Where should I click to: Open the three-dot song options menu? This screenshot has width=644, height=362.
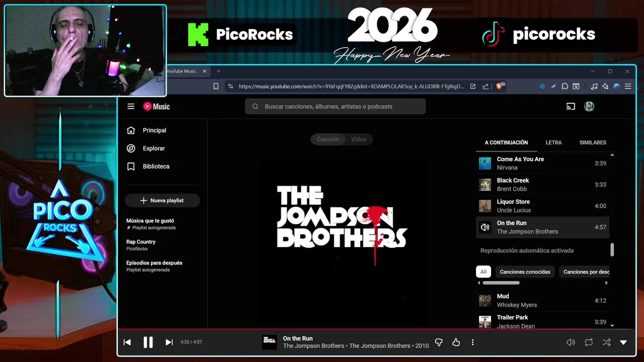tap(472, 342)
